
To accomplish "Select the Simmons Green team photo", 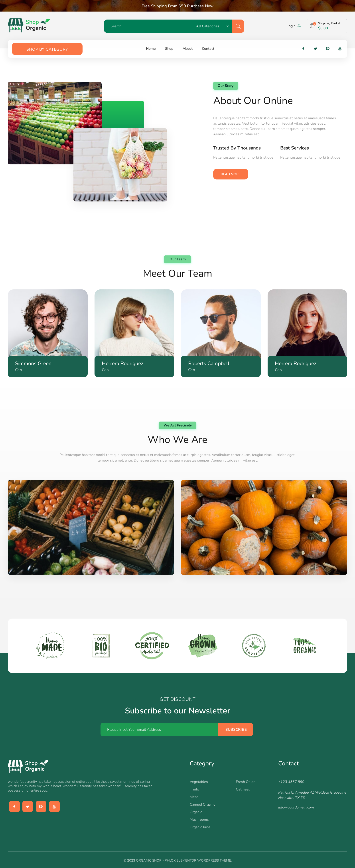I will coord(48,323).
